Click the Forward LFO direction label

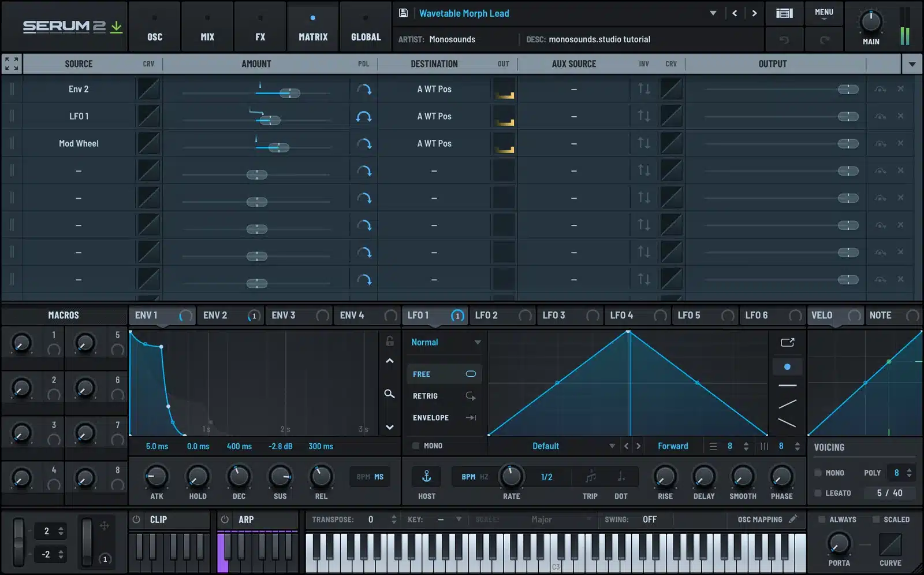click(673, 446)
